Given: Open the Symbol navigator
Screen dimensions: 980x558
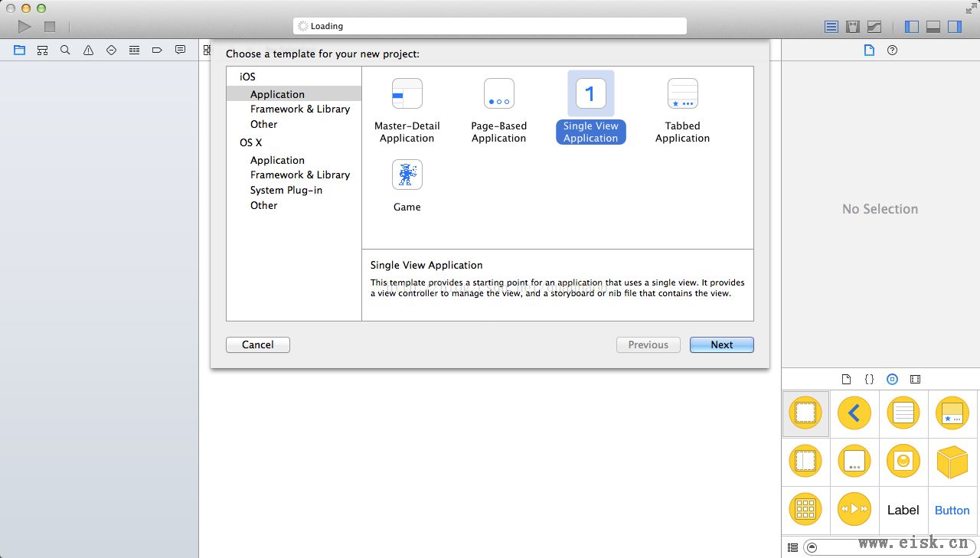Looking at the screenshot, I should 42,50.
